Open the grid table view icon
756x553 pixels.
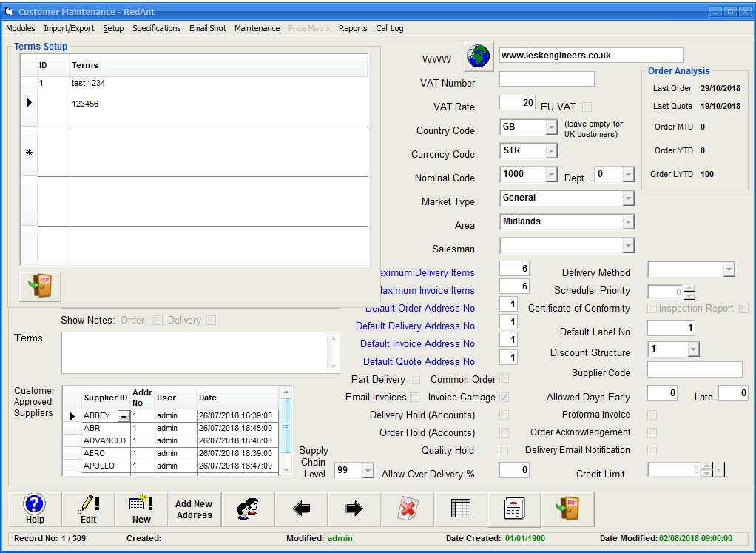(x=460, y=509)
